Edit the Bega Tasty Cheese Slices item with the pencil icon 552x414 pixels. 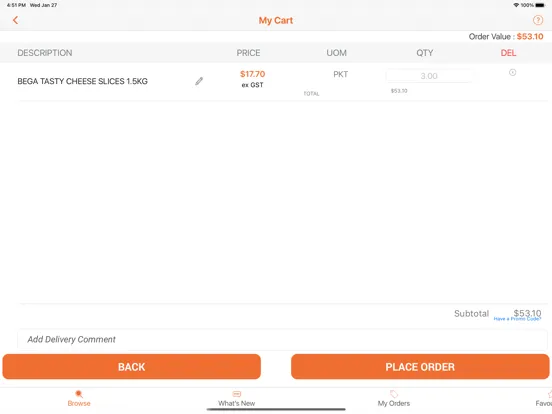(199, 81)
